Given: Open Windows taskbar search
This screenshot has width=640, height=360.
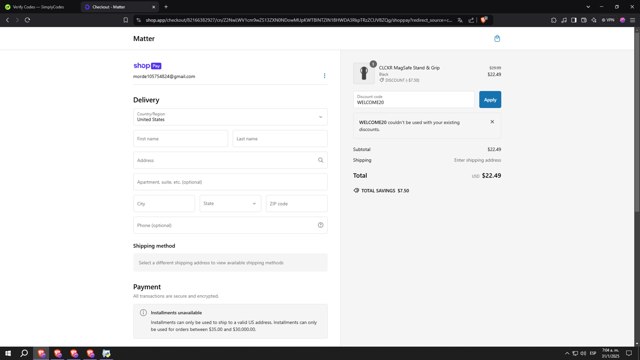Looking at the screenshot, I should pyautogui.click(x=24, y=353).
